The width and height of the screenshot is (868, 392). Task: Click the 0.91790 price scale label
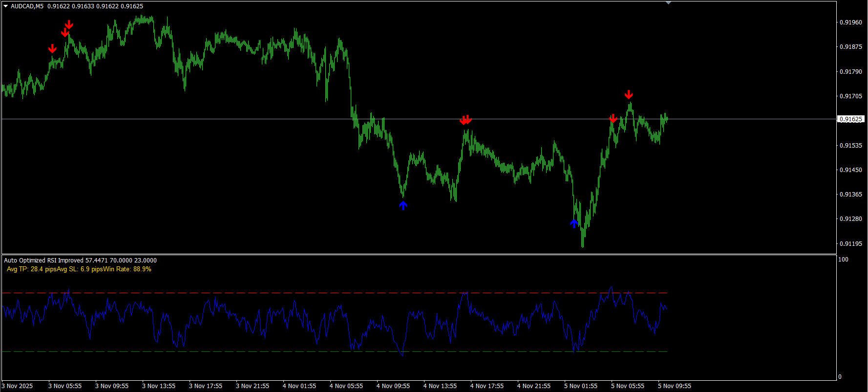(851, 72)
